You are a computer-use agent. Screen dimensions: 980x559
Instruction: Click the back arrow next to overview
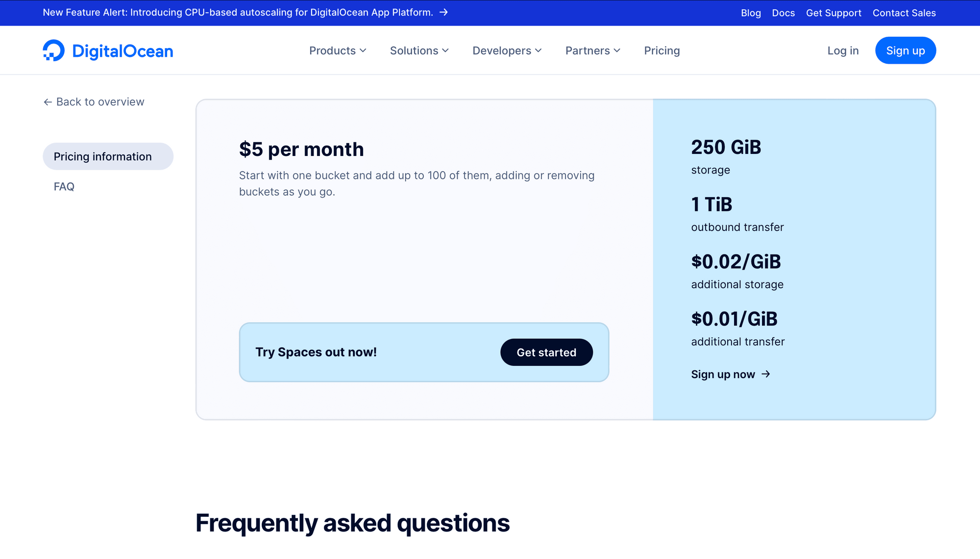(48, 102)
